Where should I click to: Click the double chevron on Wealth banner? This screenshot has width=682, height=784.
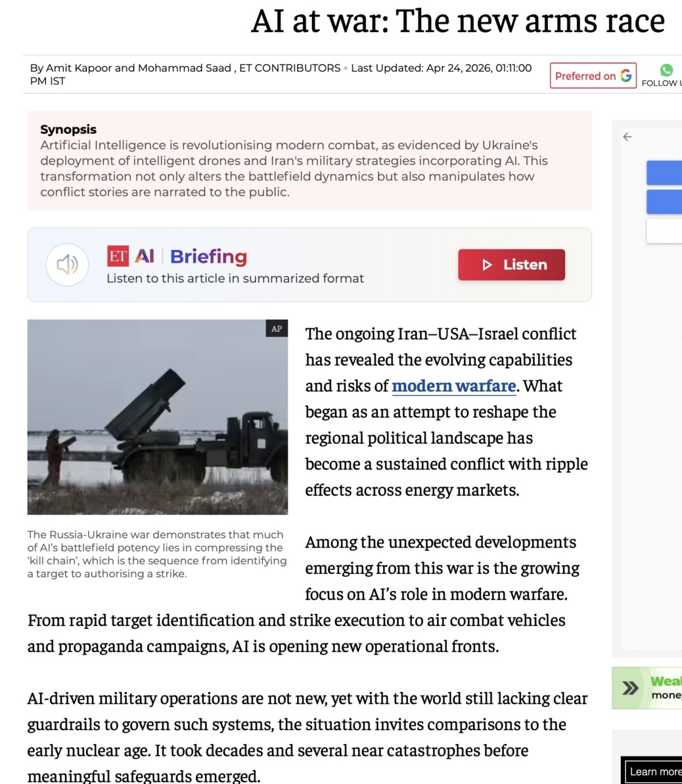tap(631, 688)
